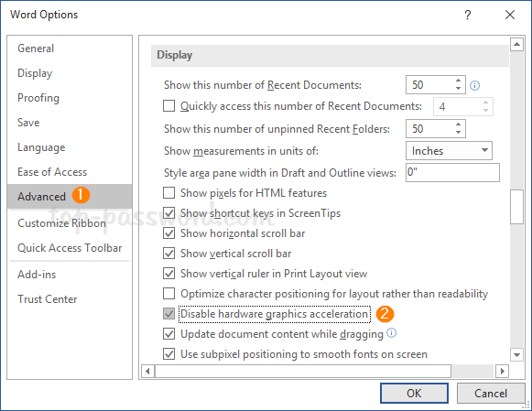532x411 pixels.
Task: Toggle Disable hardware graphics acceleration checkbox
Action: point(169,314)
